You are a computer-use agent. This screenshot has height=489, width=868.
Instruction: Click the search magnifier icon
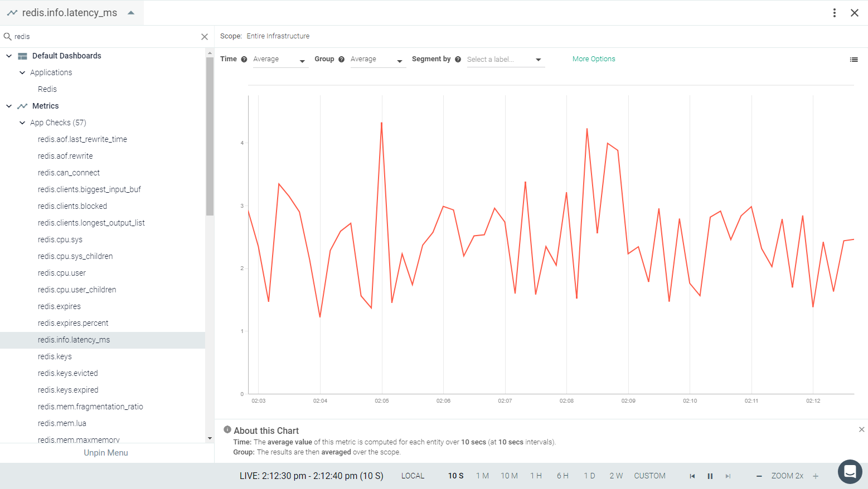(x=8, y=36)
